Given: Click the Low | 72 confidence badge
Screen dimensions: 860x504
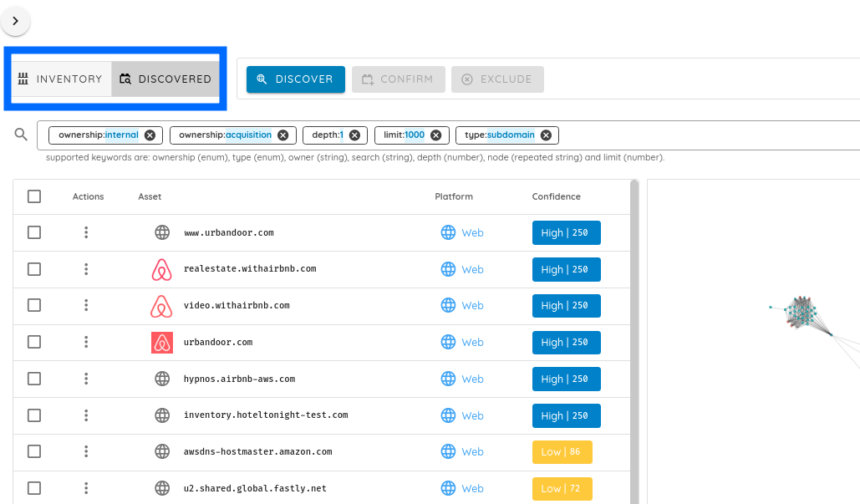Looking at the screenshot, I should pos(562,488).
